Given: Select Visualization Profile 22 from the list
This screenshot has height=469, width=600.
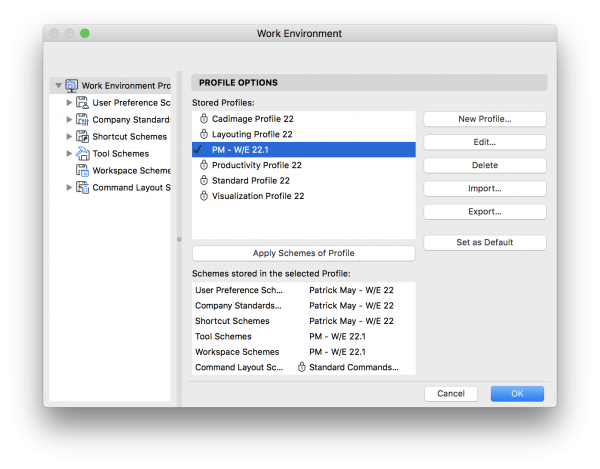Looking at the screenshot, I should [x=257, y=196].
